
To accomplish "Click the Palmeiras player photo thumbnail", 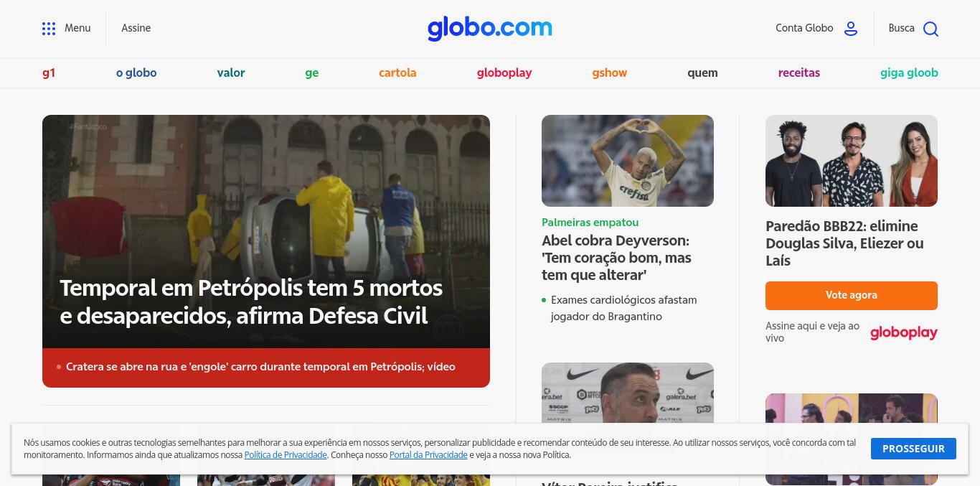I will (628, 161).
